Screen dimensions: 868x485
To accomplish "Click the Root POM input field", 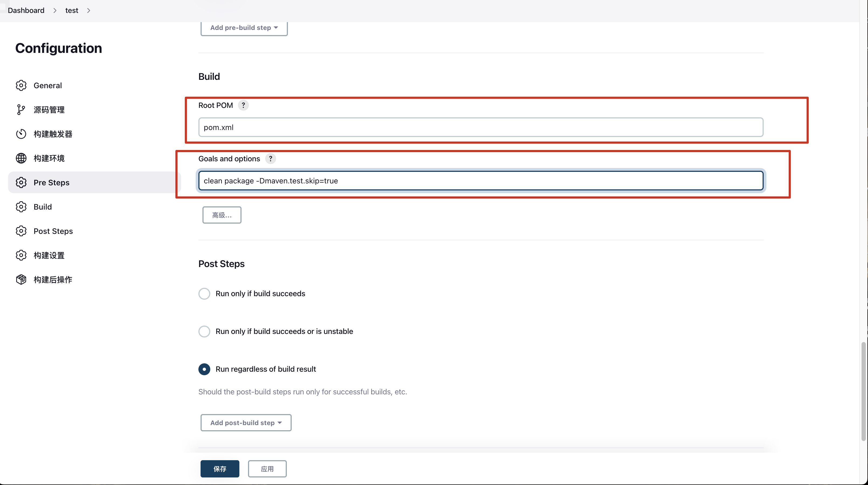I will point(481,127).
